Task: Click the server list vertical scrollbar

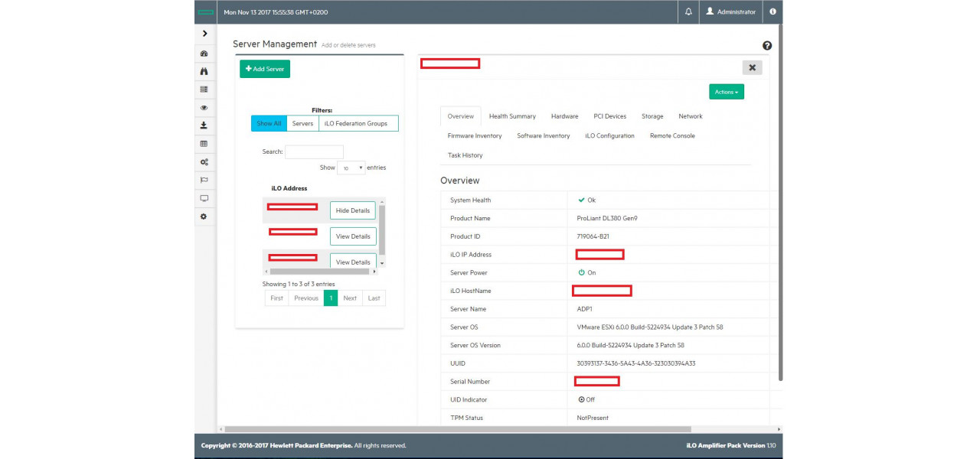Action: click(382, 229)
